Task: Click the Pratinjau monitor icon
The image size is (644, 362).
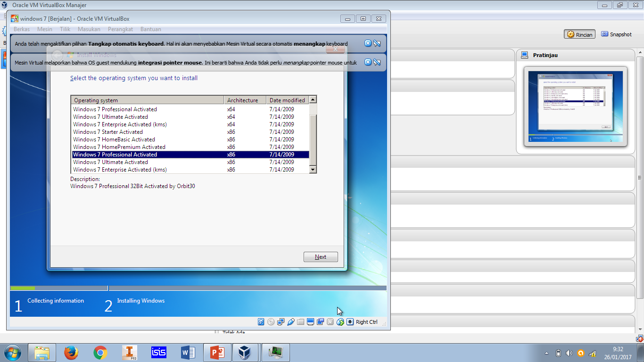Action: tap(524, 55)
